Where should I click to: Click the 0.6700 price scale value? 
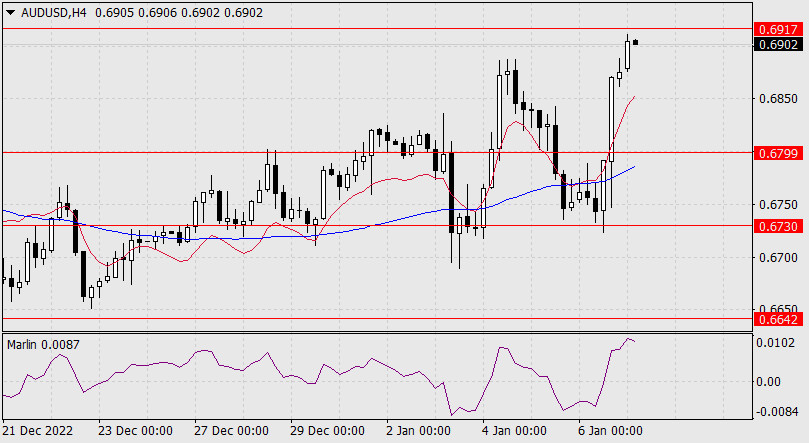click(778, 257)
